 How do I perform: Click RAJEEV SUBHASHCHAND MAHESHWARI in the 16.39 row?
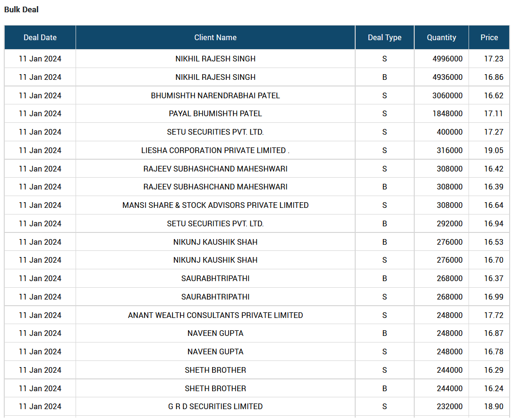215,187
